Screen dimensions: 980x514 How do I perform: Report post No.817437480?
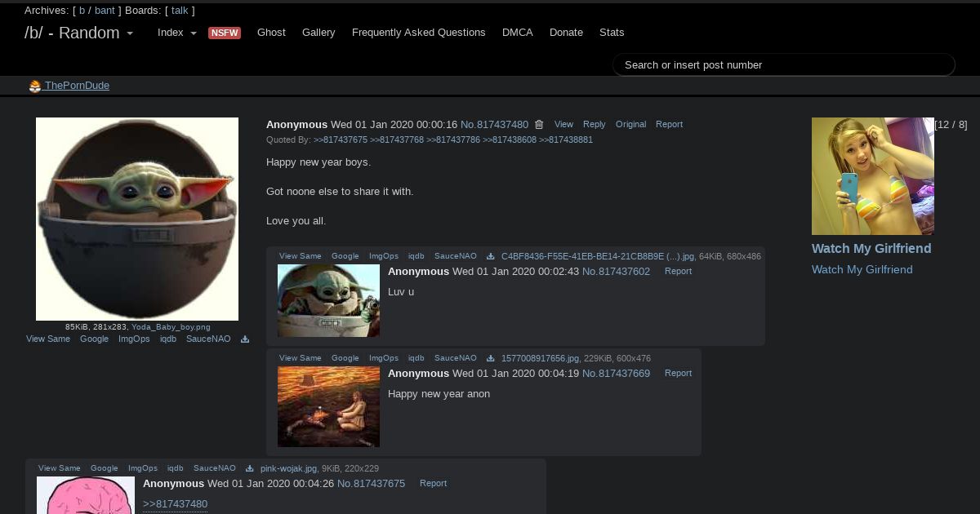coord(669,125)
